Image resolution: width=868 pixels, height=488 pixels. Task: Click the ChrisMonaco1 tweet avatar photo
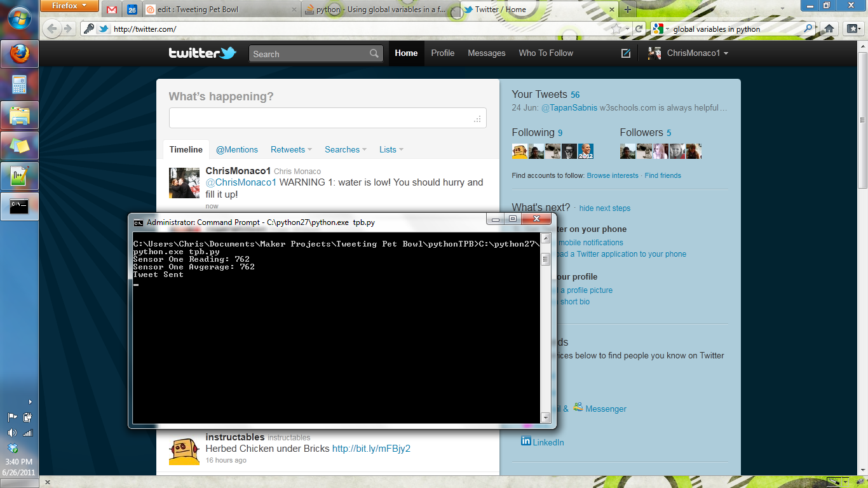[x=184, y=183]
